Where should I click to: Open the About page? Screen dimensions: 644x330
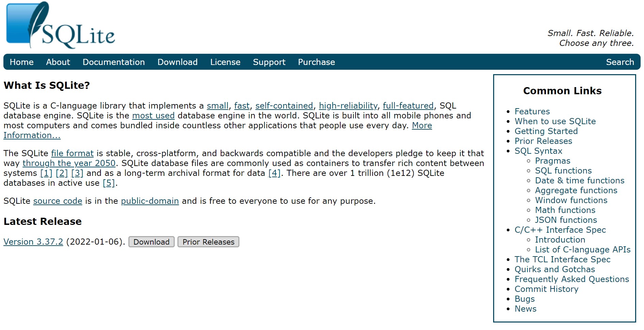(x=58, y=62)
